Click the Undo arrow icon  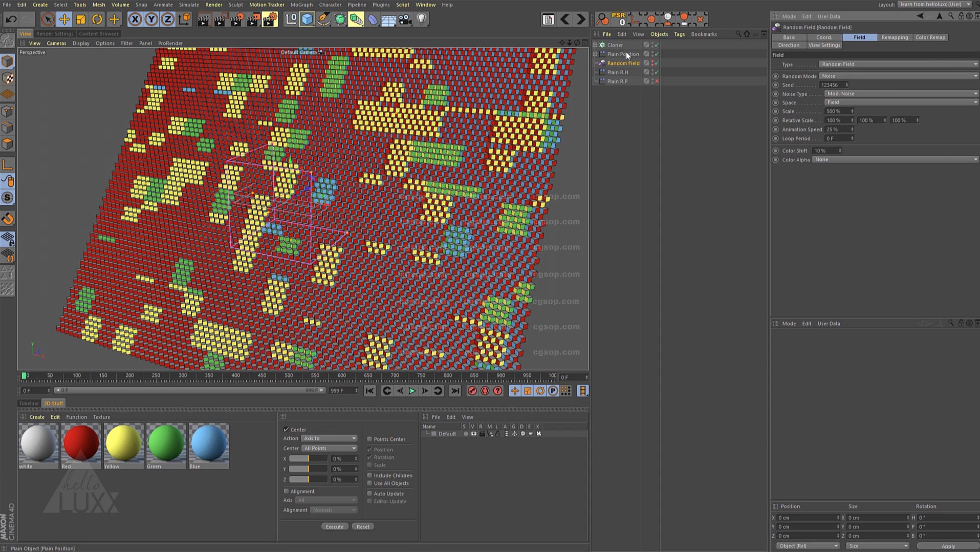[x=11, y=19]
